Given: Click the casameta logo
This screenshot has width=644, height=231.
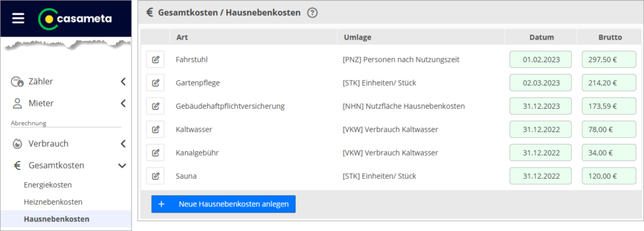Looking at the screenshot, I should tap(75, 19).
